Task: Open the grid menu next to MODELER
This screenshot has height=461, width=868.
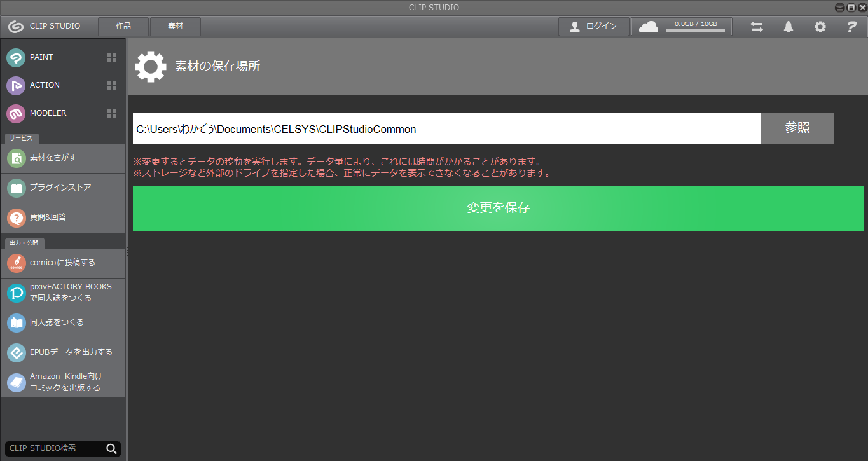Action: (112, 114)
